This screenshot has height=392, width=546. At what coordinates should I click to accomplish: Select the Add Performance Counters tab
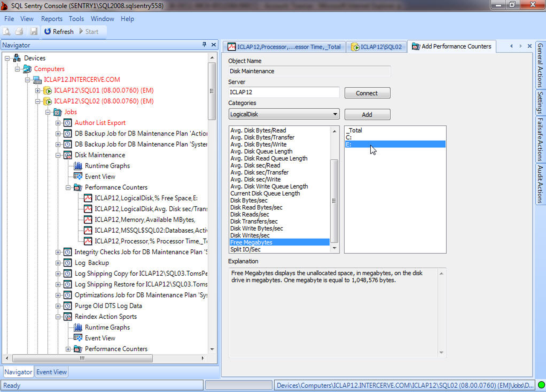(451, 46)
